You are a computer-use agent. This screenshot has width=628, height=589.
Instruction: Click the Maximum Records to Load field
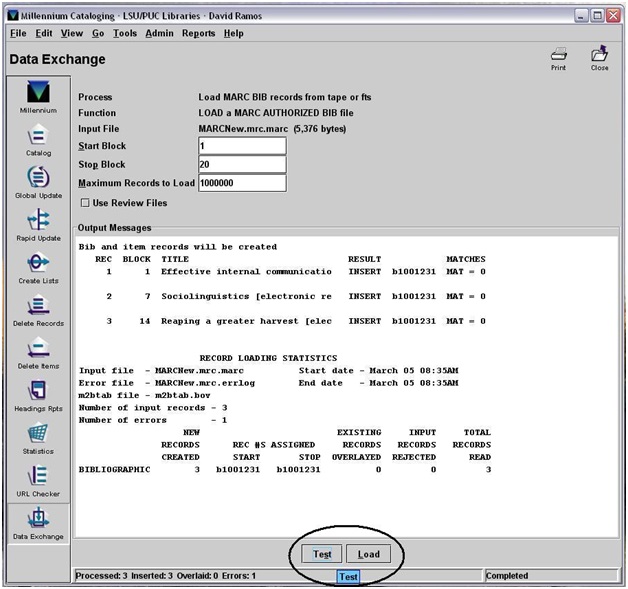click(x=242, y=183)
